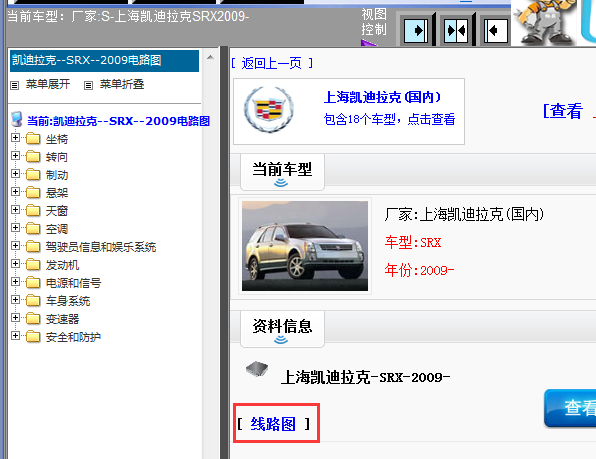Click the 天窗 folder icon
Screen dimensions: 596x459
click(x=33, y=211)
